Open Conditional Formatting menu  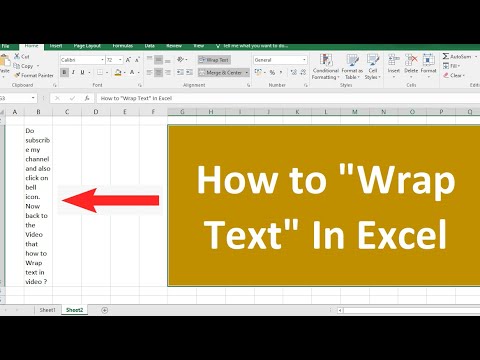(x=326, y=67)
